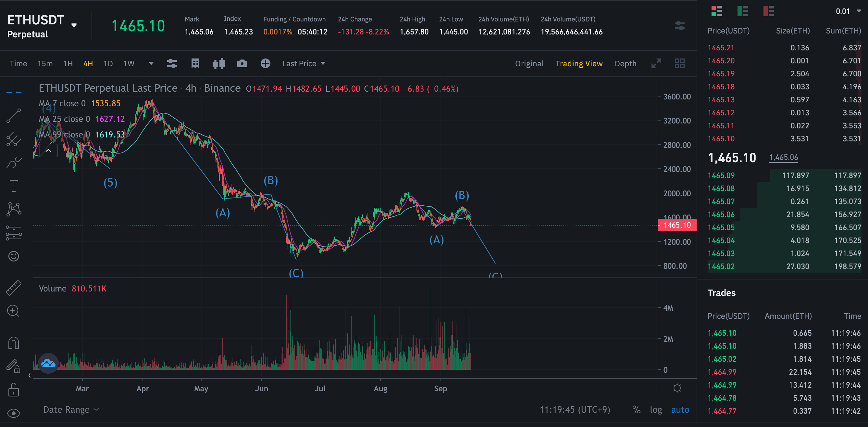This screenshot has height=427, width=868.
Task: Enable magnet mode
Action: pos(14,343)
